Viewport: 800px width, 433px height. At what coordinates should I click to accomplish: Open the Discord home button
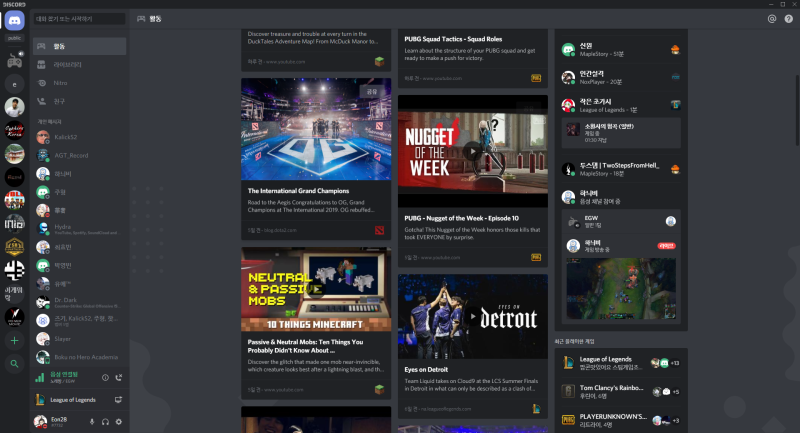pyautogui.click(x=14, y=21)
